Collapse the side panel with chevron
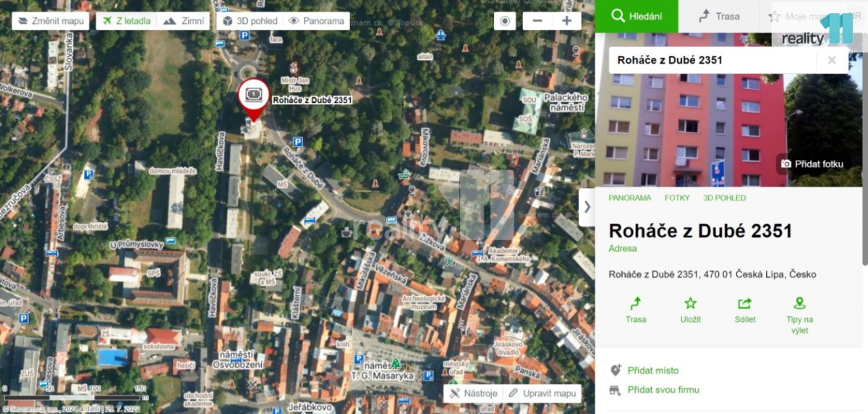Image resolution: width=868 pixels, height=414 pixels. click(x=587, y=207)
